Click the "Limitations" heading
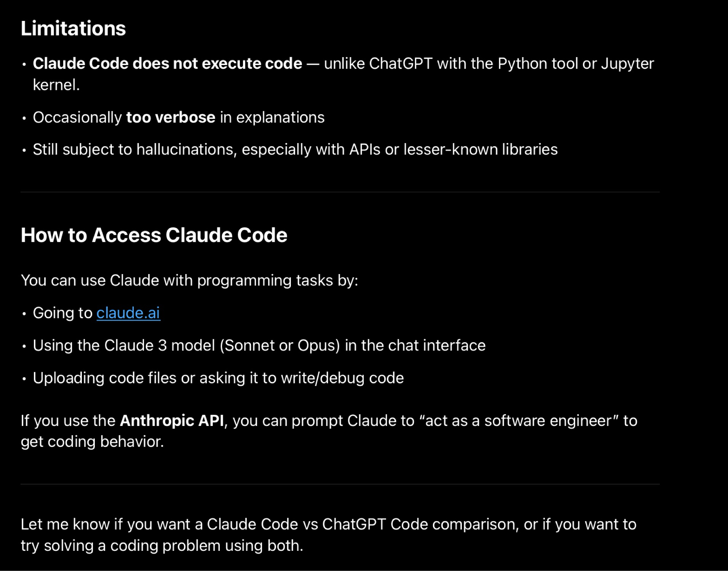Viewport: 728px width, 571px height. [73, 29]
